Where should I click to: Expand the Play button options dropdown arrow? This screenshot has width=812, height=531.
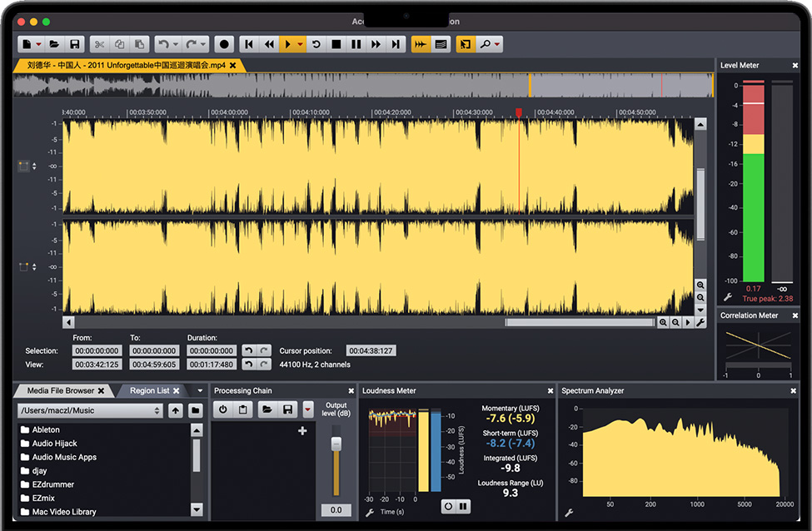pos(301,44)
